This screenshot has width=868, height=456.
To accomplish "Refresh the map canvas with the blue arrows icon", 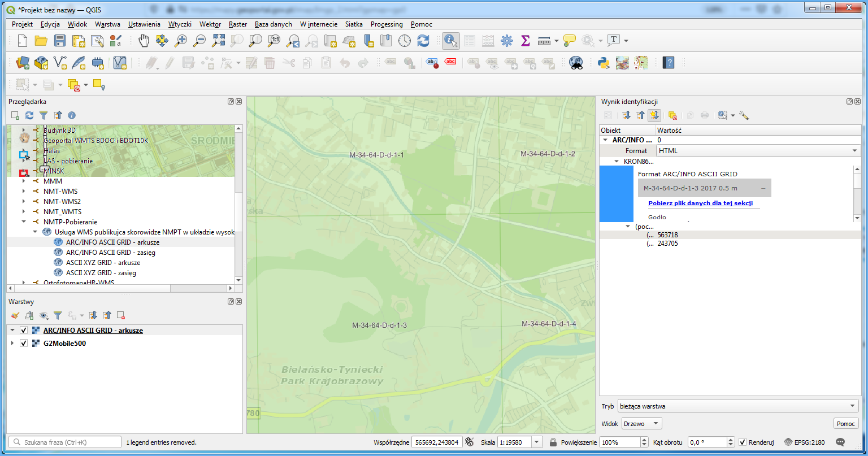I will (x=423, y=41).
